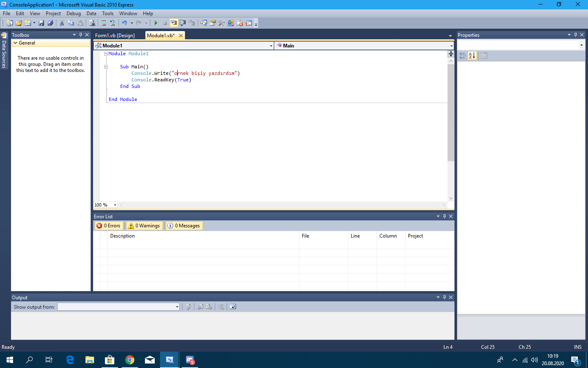This screenshot has height=368, width=588.
Task: Click the Stop Debugging square icon
Action: click(165, 23)
